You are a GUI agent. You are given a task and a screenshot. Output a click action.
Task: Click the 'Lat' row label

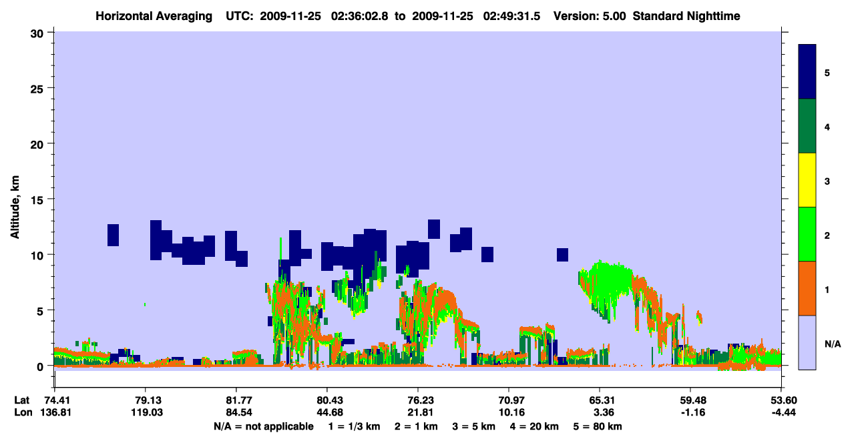(x=21, y=400)
